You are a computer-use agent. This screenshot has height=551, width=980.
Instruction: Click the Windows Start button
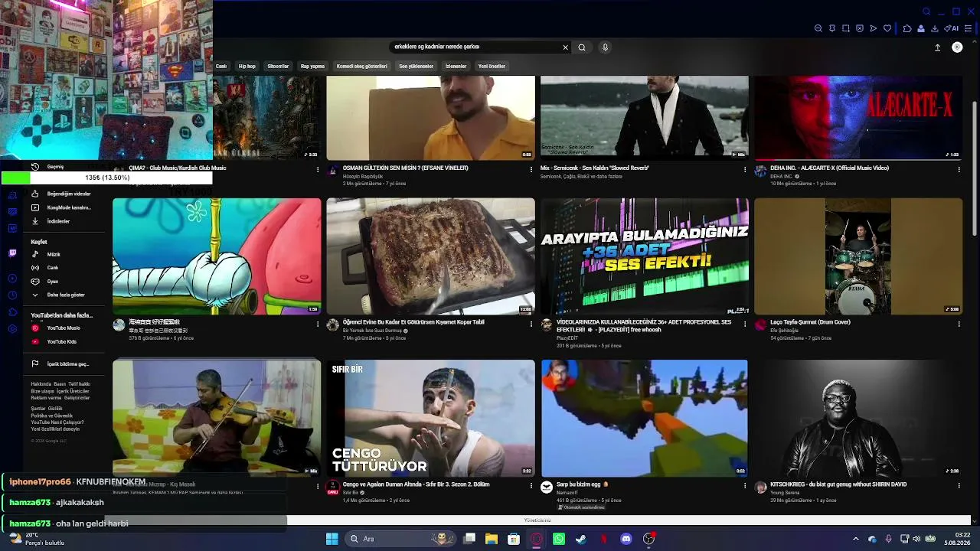point(332,539)
